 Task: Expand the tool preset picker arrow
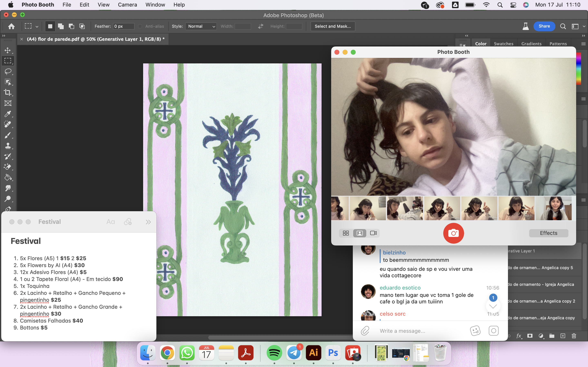coord(37,27)
